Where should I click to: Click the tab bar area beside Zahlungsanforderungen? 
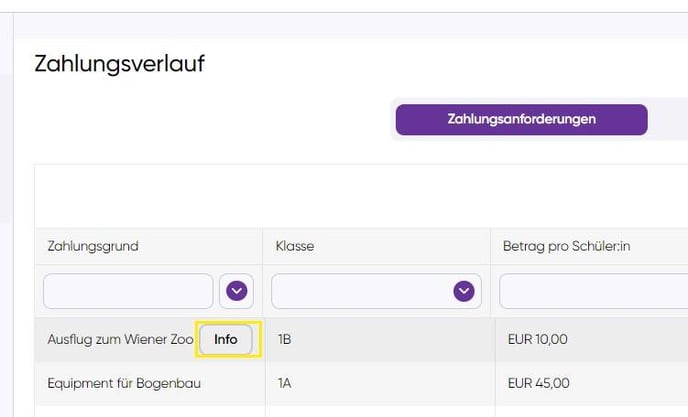[x=668, y=119]
